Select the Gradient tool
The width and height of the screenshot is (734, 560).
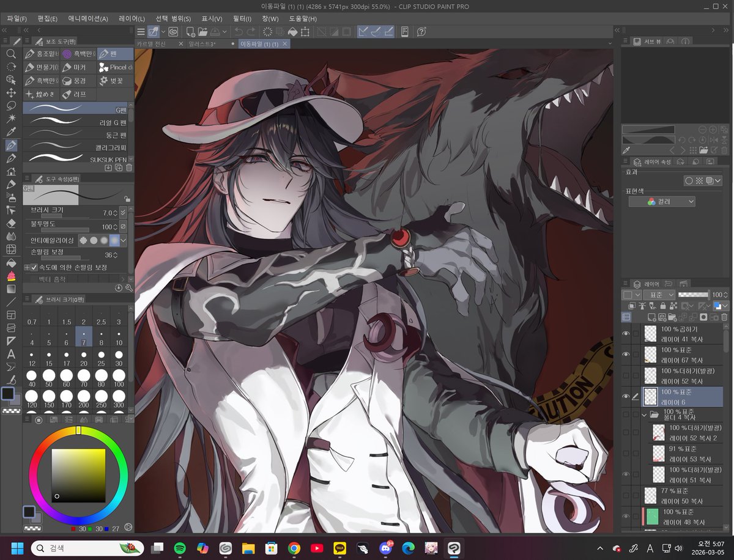pos(11,289)
